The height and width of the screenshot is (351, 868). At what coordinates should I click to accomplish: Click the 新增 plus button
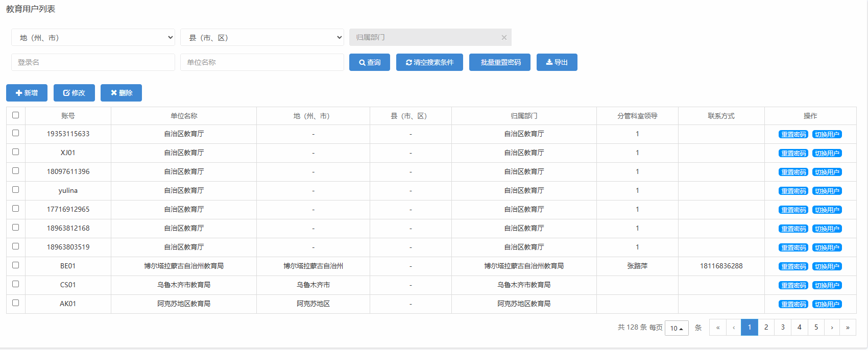point(27,93)
